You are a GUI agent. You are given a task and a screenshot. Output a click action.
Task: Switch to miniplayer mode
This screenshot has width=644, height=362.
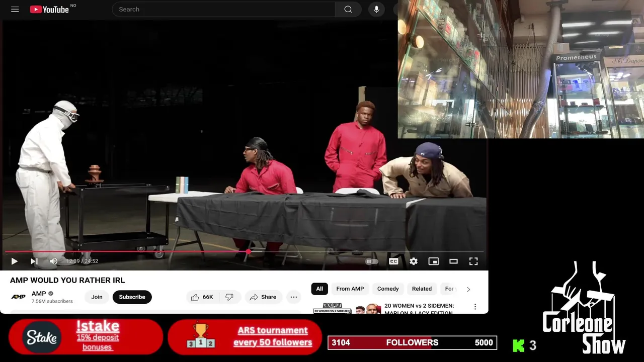(433, 261)
